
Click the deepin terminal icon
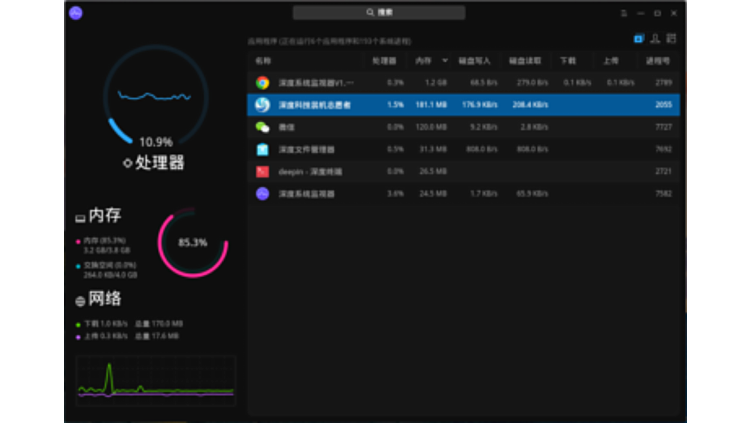coord(262,171)
